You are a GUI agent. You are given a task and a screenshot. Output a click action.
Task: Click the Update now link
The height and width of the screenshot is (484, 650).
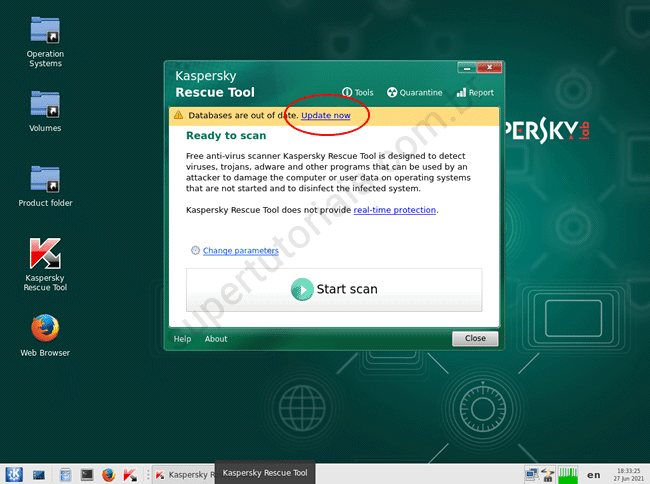pyautogui.click(x=326, y=116)
